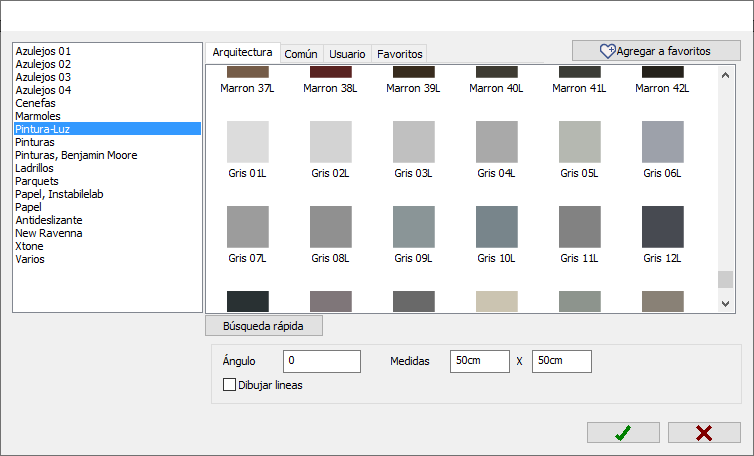This screenshot has width=754, height=456.
Task: Click the highlighted Pintura-Luz category
Action: pos(108,129)
